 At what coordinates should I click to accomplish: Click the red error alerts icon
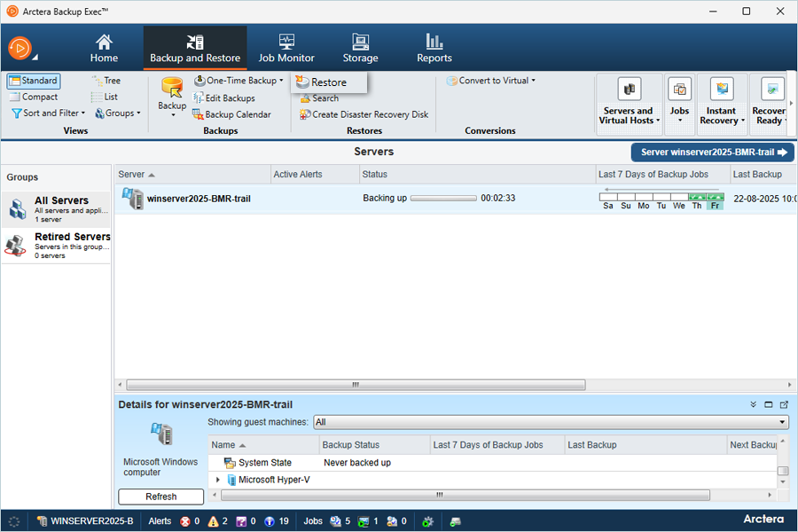pyautogui.click(x=185, y=521)
